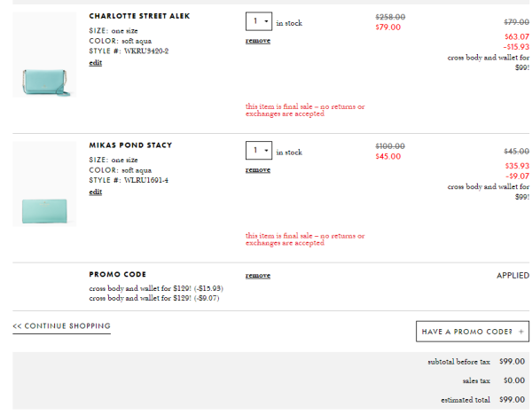532x415 pixels.
Task: Go back via Continue Shopping link
Action: pos(62,326)
